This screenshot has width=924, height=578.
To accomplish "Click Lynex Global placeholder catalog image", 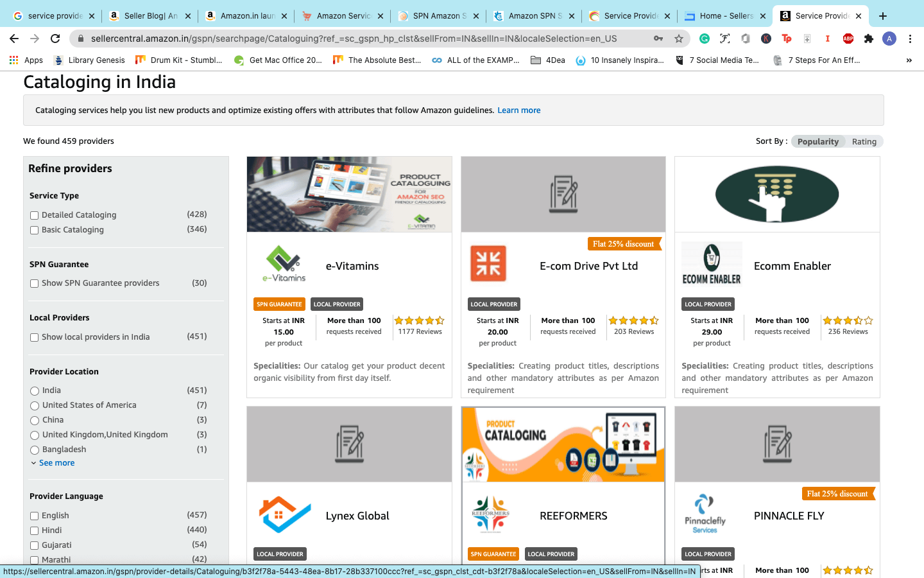I will tap(350, 444).
